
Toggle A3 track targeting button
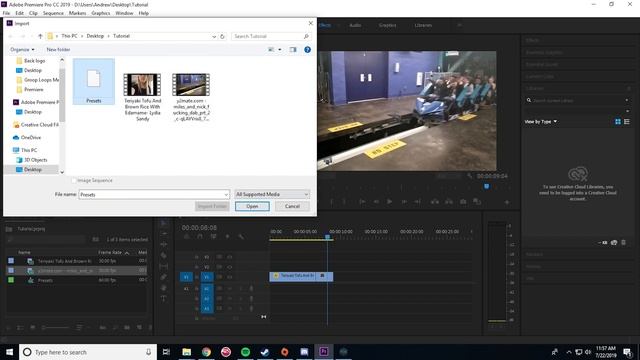tap(207, 308)
